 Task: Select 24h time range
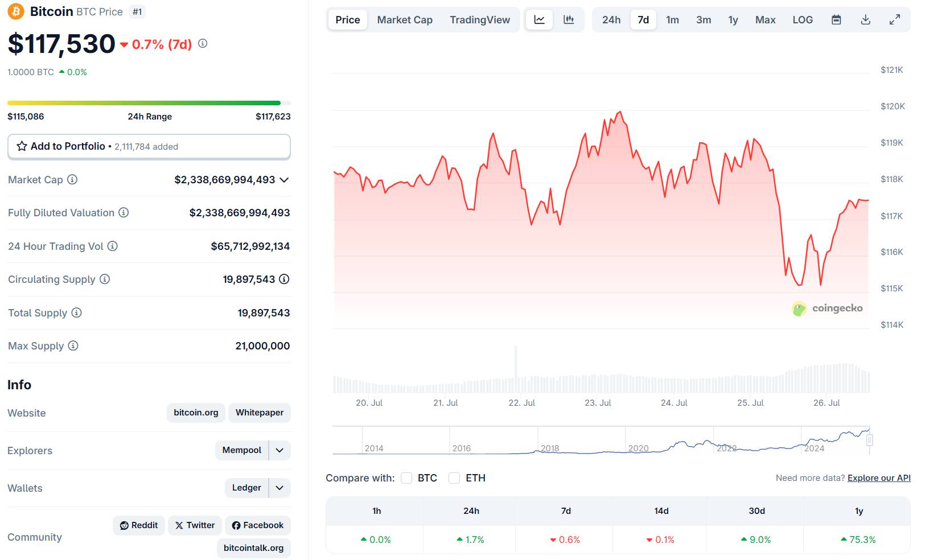(611, 20)
